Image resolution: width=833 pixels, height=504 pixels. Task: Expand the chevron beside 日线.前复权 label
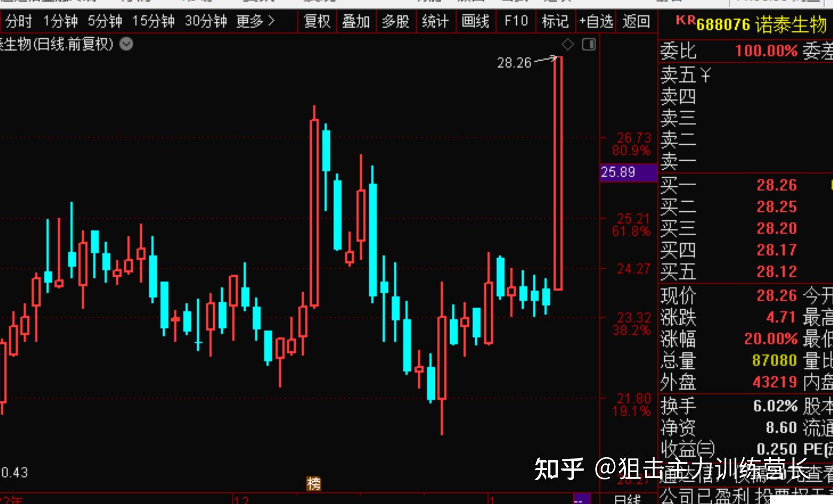pos(126,44)
